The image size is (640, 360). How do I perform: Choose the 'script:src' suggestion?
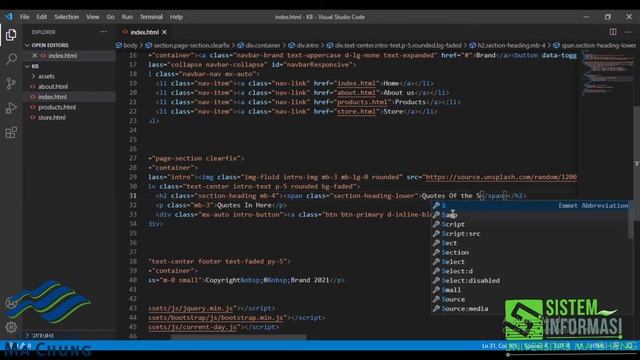(531, 233)
